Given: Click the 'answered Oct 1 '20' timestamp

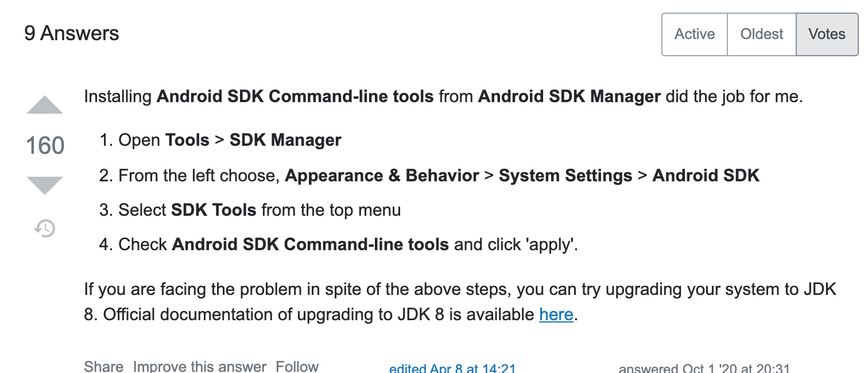Looking at the screenshot, I should (704, 368).
